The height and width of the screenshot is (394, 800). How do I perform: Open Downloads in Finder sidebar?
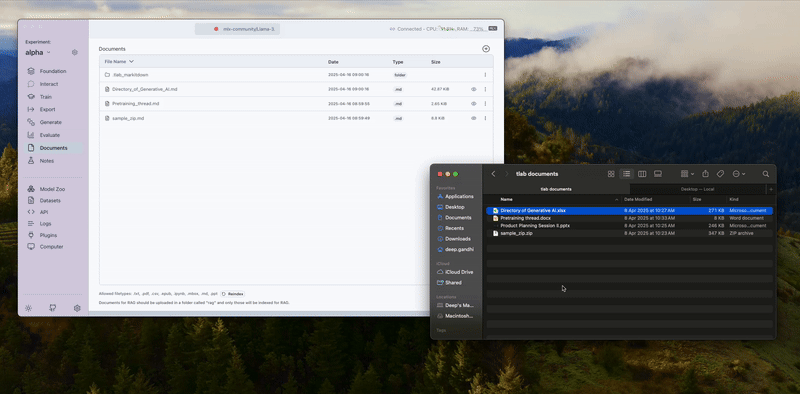455,239
